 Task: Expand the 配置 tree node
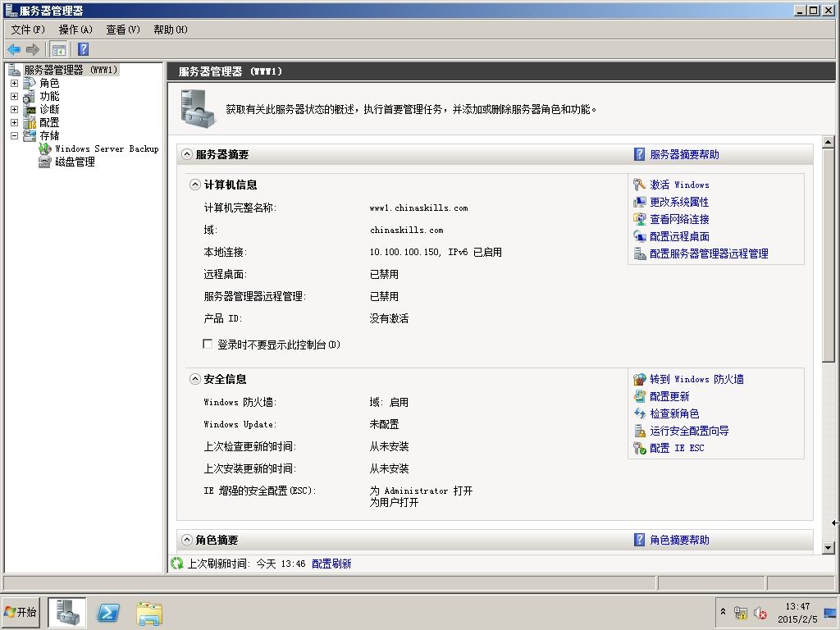[x=15, y=123]
